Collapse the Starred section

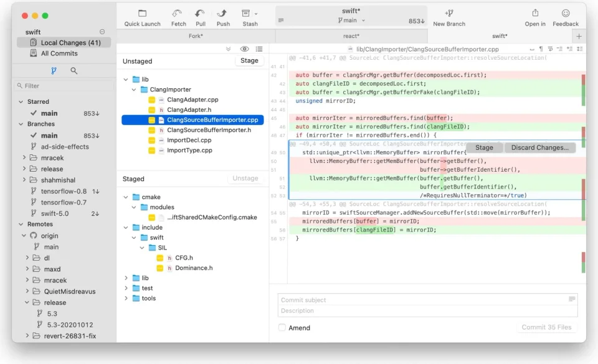pos(21,101)
